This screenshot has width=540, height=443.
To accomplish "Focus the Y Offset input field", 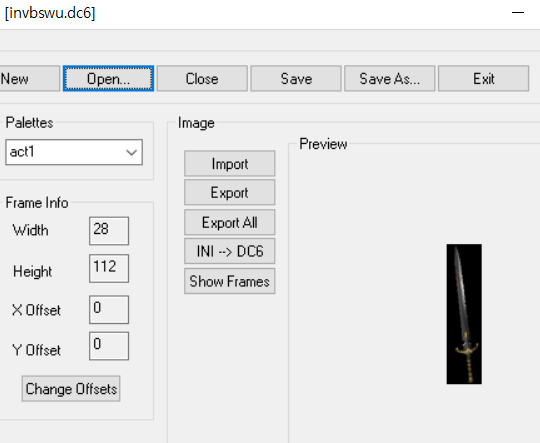I will click(x=109, y=346).
